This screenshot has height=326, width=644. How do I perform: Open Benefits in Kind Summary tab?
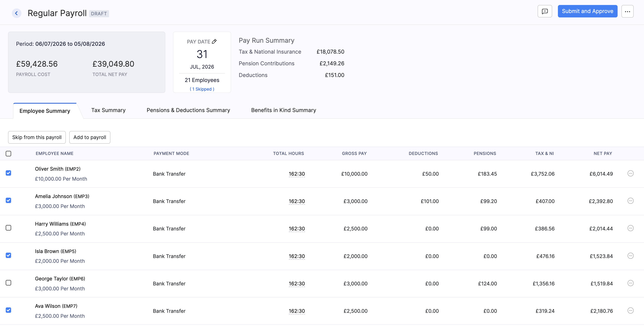pos(284,110)
